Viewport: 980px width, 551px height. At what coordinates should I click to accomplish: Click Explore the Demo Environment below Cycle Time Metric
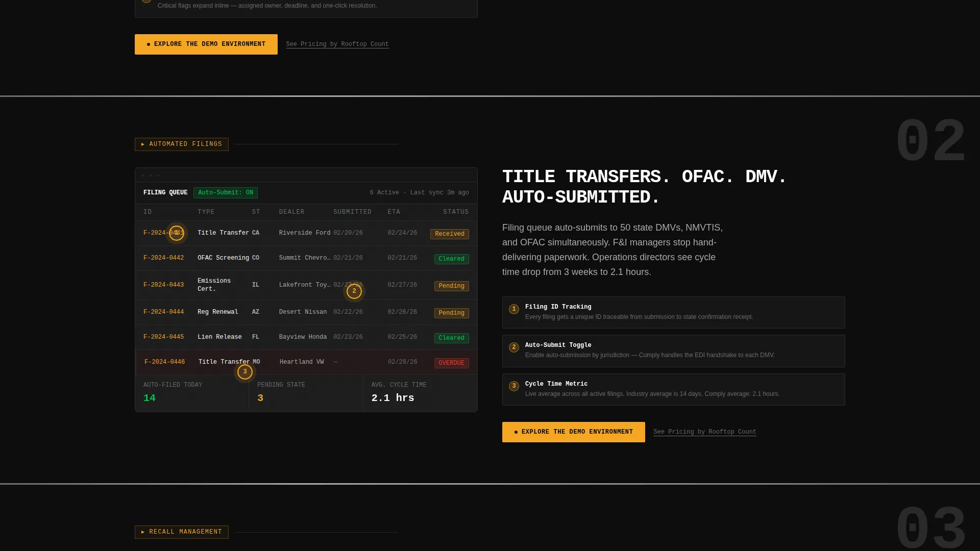574,432
